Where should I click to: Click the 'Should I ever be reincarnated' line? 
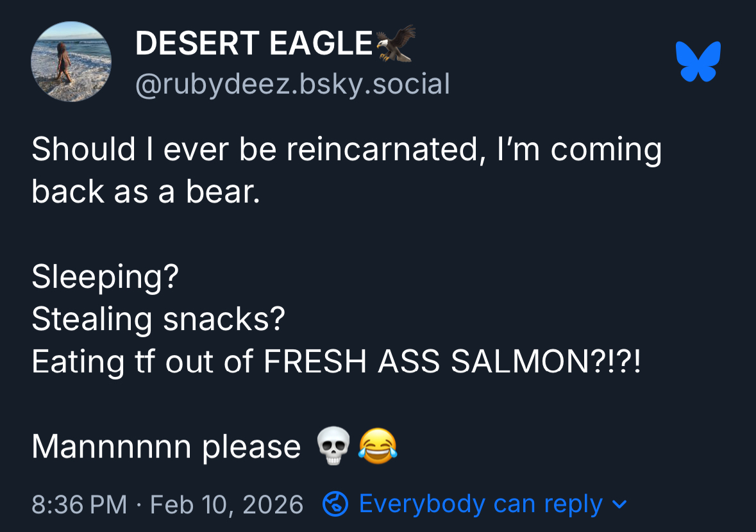pyautogui.click(x=346, y=149)
